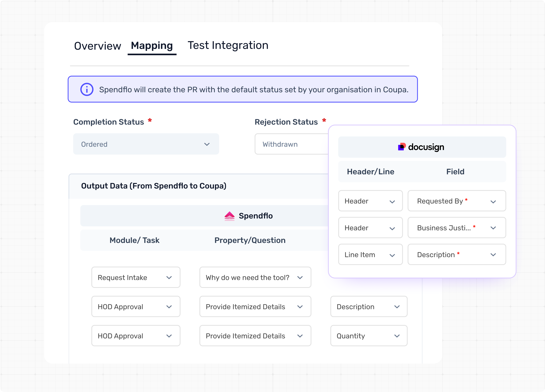
Task: Click chevron on first Header dropdown
Action: click(x=392, y=202)
